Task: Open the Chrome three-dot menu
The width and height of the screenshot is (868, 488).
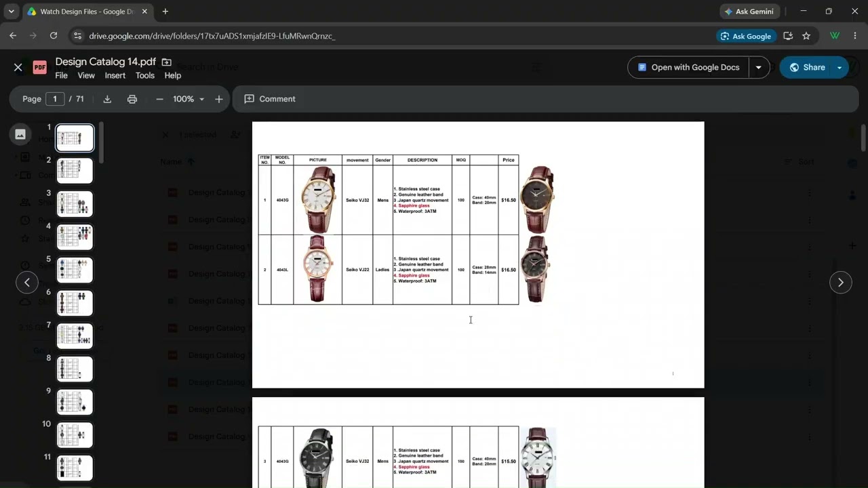Action: point(855,36)
